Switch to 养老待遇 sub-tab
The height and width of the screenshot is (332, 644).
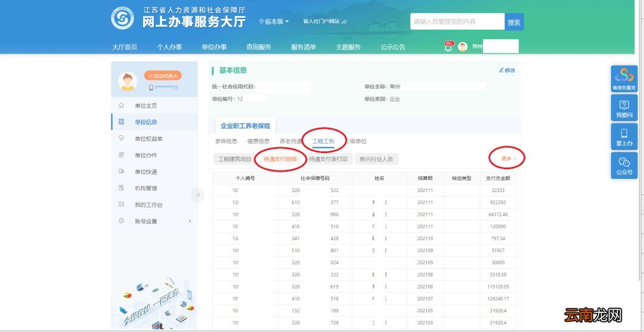coord(291,141)
